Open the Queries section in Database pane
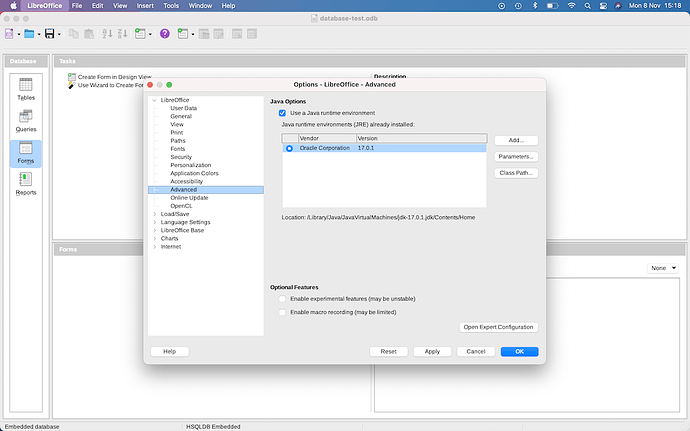Viewport: 690px width, 431px height. (x=26, y=121)
